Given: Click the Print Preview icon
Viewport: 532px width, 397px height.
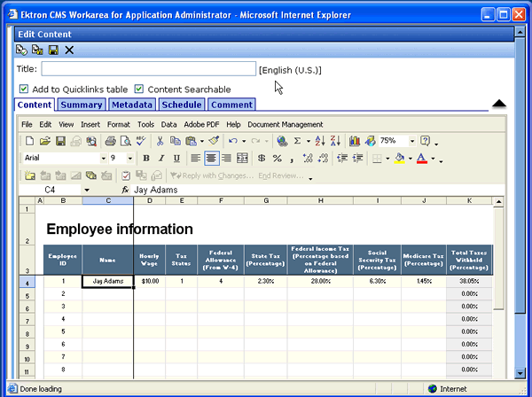Looking at the screenshot, I should click(126, 141).
